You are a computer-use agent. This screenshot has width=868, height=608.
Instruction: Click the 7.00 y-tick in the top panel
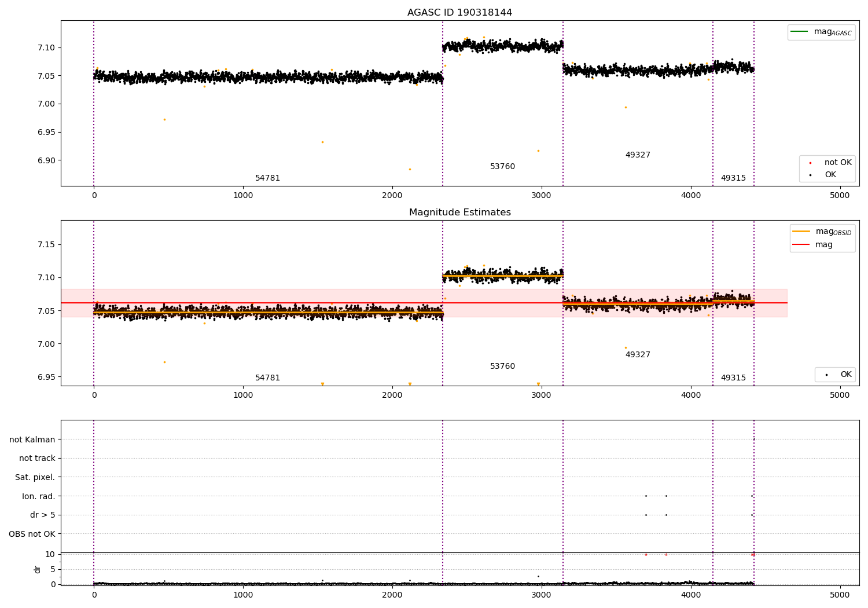46,104
